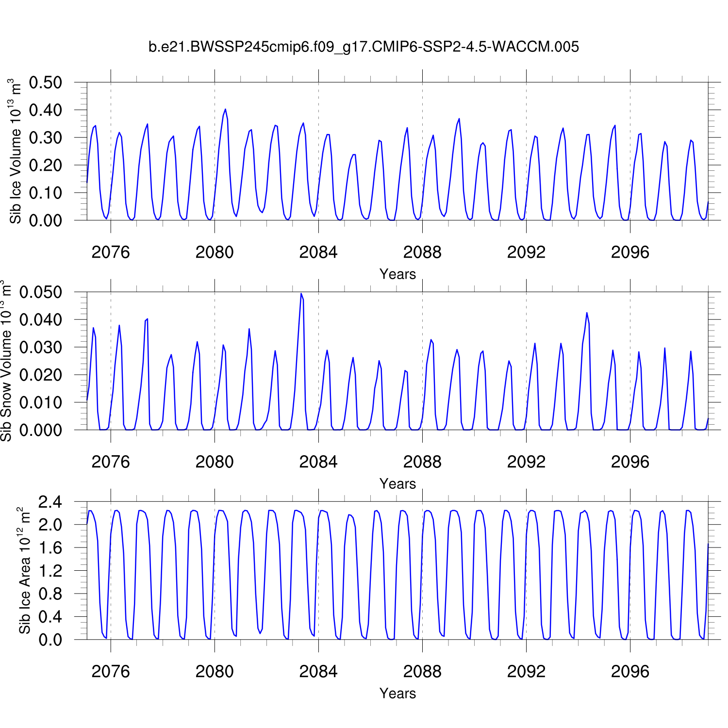Click the 2092 label under the snow volume plot
This screenshot has height=728, width=728.
526,462
